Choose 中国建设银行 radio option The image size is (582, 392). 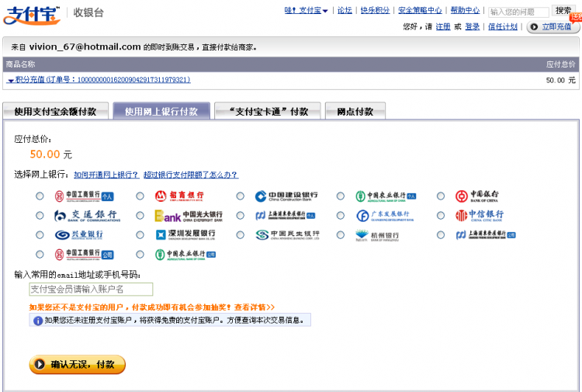pyautogui.click(x=240, y=196)
